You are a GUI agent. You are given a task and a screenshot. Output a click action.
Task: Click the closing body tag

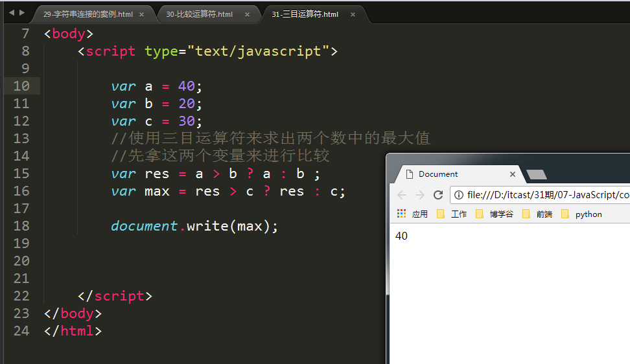[x=73, y=313]
